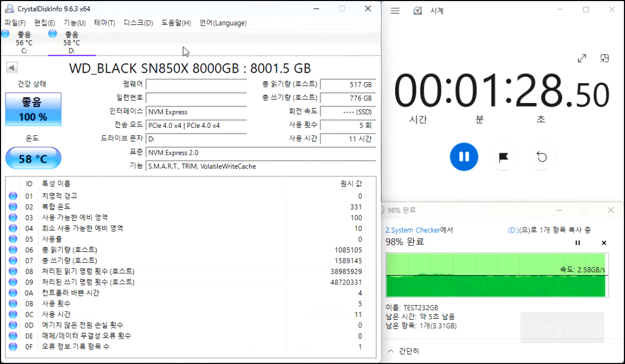
Task: Click the 776 GB total host writes value
Action: [348, 98]
